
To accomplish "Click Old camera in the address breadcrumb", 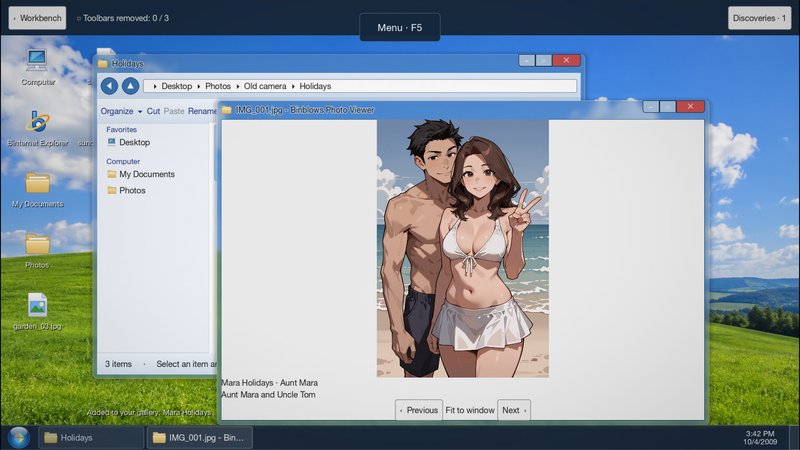I will tap(265, 86).
